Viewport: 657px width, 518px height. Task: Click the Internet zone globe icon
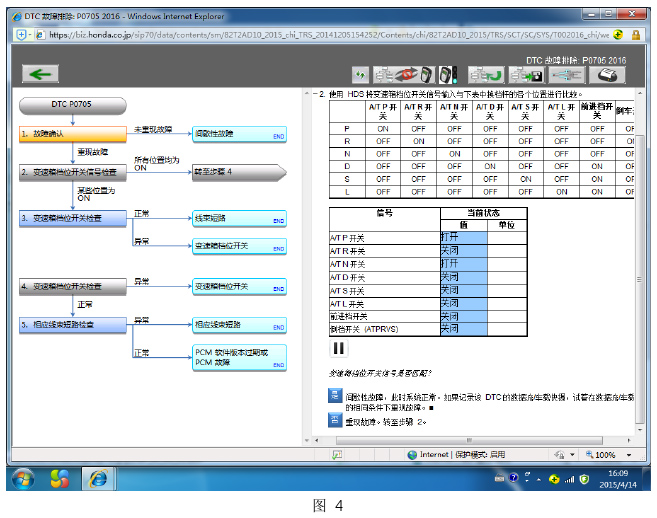tap(412, 455)
